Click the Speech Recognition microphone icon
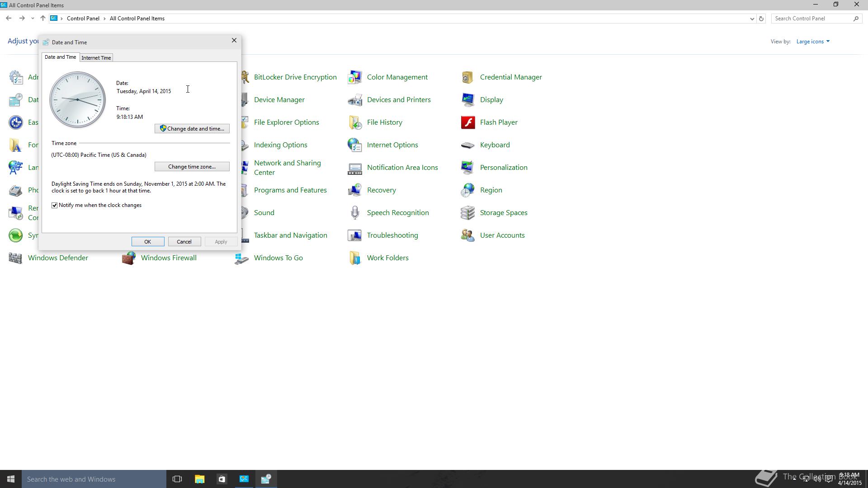The height and width of the screenshot is (488, 868). point(355,213)
